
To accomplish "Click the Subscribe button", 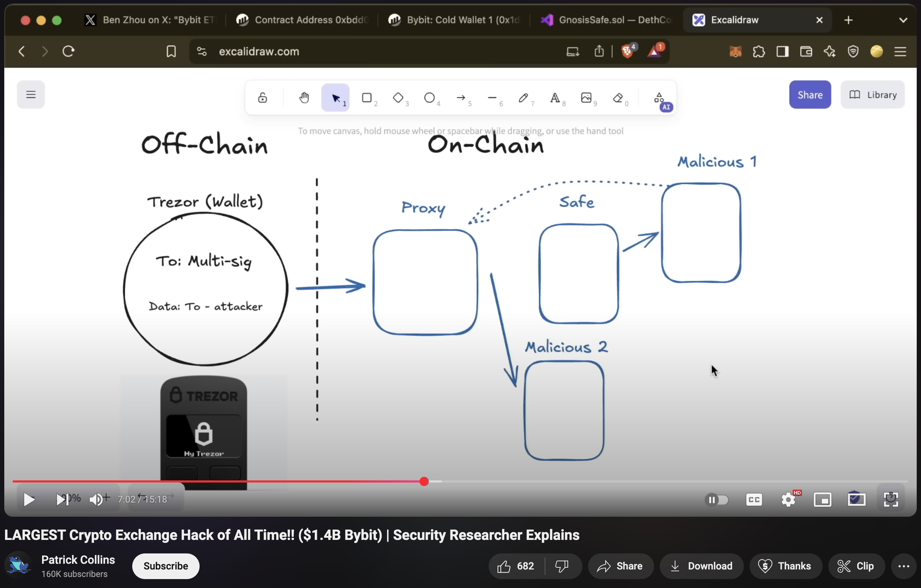I will (166, 566).
